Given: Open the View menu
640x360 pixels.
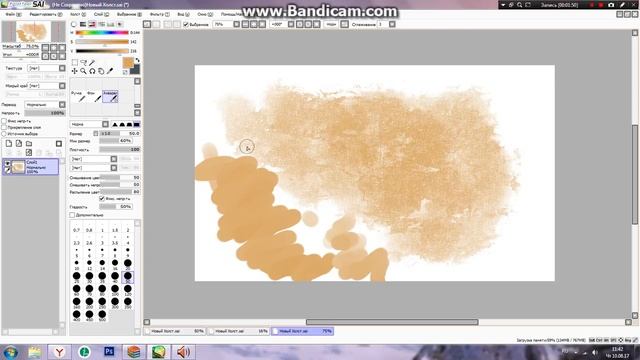Looking at the screenshot, I should click(x=183, y=14).
